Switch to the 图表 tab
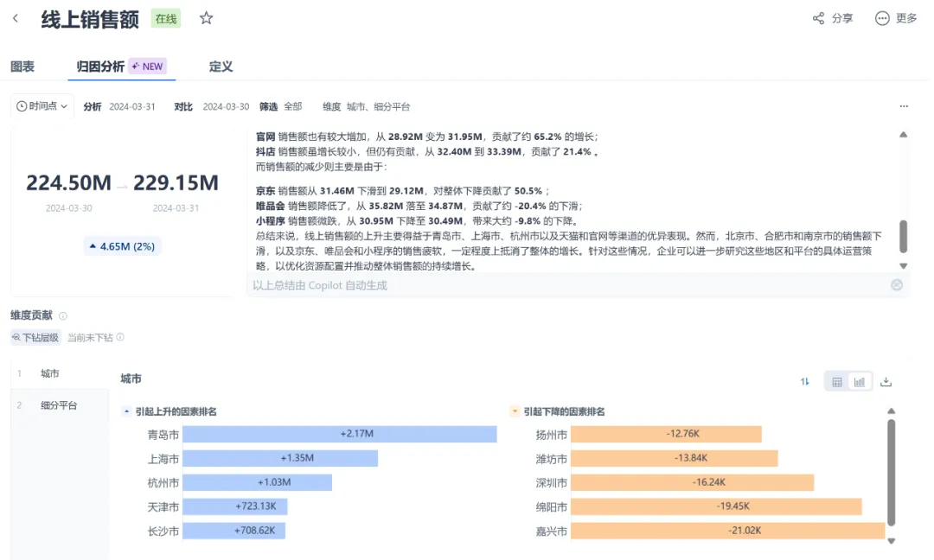The width and height of the screenshot is (934, 560). [x=22, y=66]
